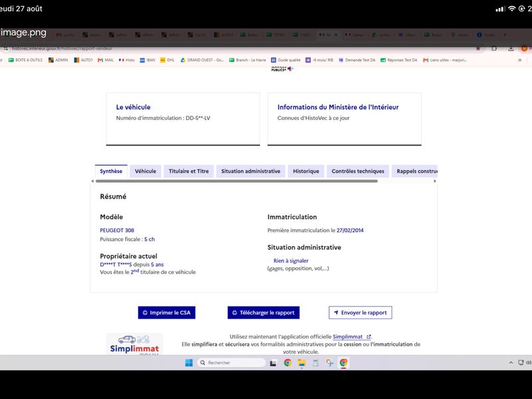Close the active browser tab with its x
532x399 pixels.
pyautogui.click(x=336, y=35)
